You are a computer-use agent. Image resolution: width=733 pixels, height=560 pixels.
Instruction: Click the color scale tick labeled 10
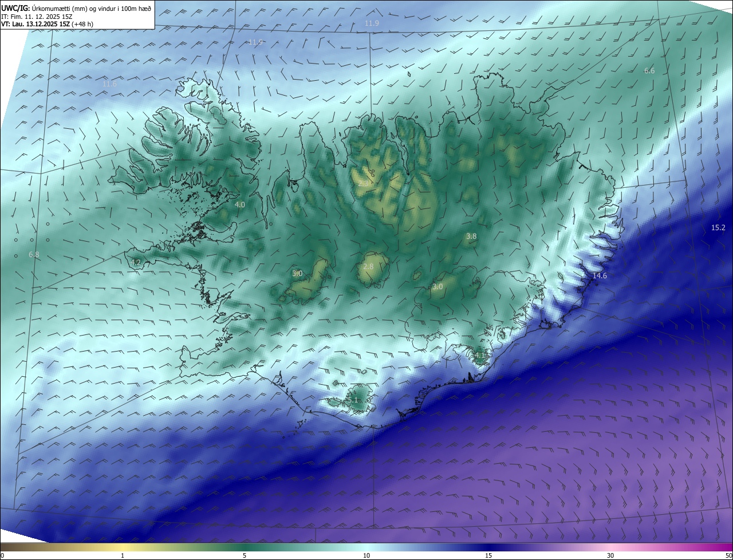click(x=366, y=555)
